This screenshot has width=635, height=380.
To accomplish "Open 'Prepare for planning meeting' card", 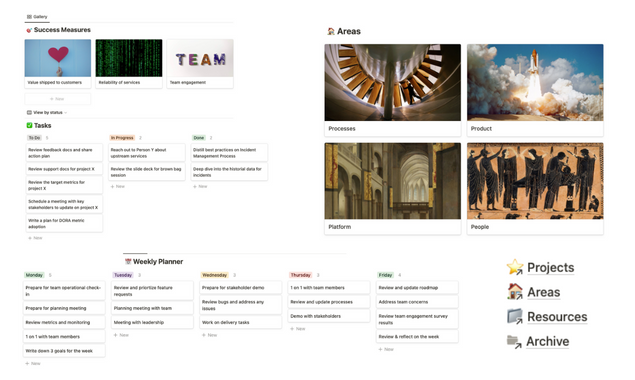I will tap(64, 308).
